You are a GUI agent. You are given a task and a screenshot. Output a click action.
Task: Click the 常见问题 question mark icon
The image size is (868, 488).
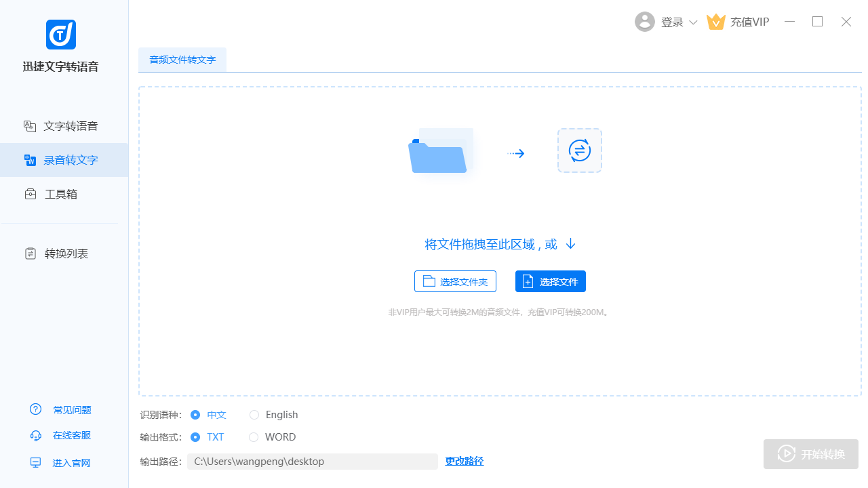[36, 409]
